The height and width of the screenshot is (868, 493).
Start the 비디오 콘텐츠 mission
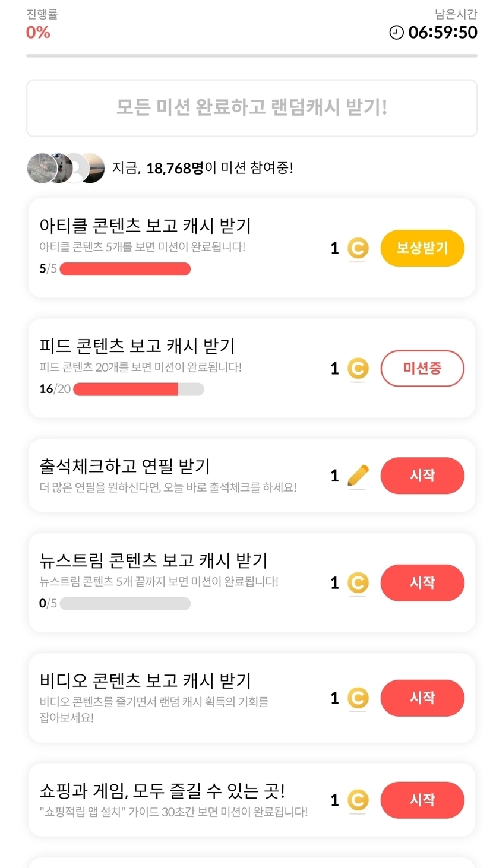(x=422, y=698)
